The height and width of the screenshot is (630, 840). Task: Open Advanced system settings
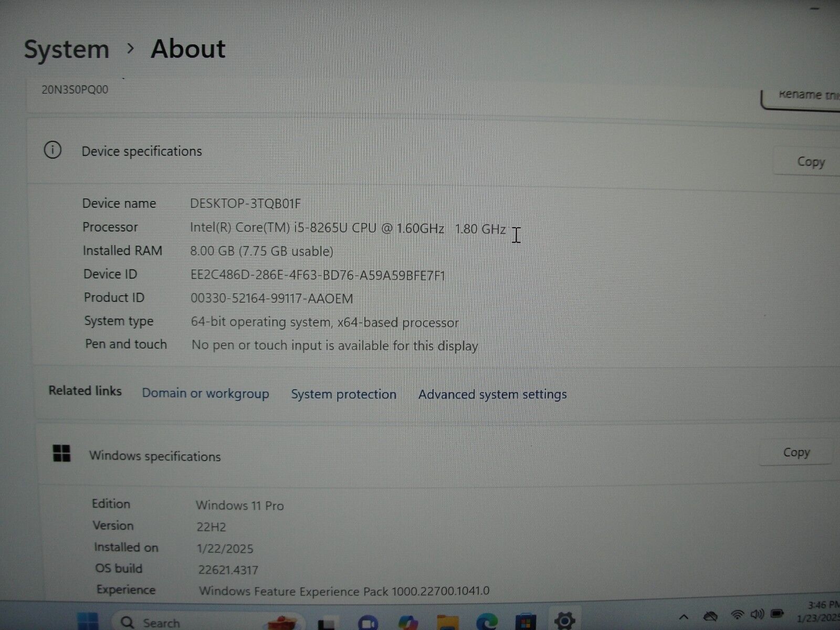(x=492, y=394)
